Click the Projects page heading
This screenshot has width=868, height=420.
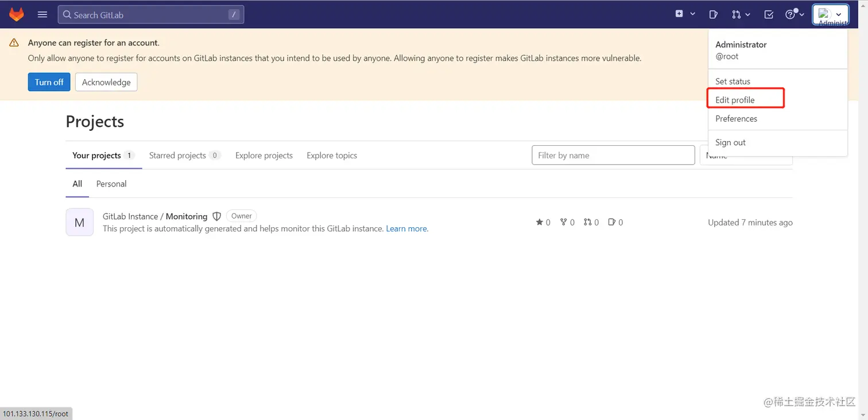[x=95, y=122]
